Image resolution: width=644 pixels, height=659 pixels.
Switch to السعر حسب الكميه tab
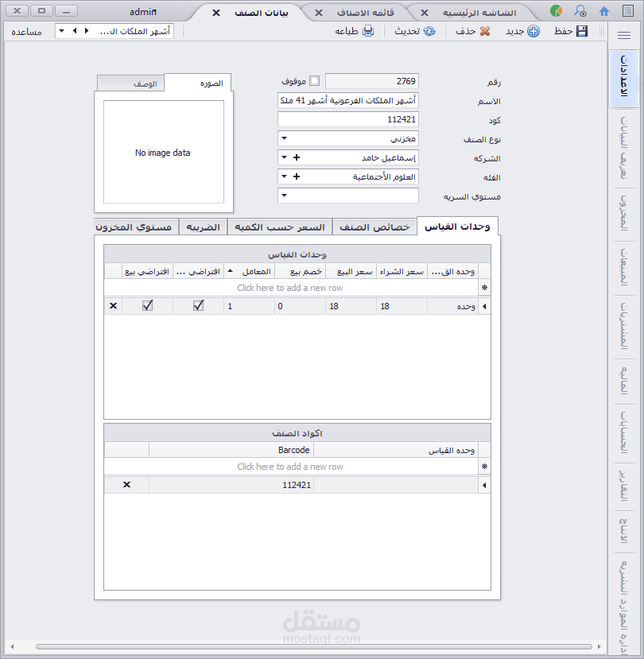click(x=280, y=227)
